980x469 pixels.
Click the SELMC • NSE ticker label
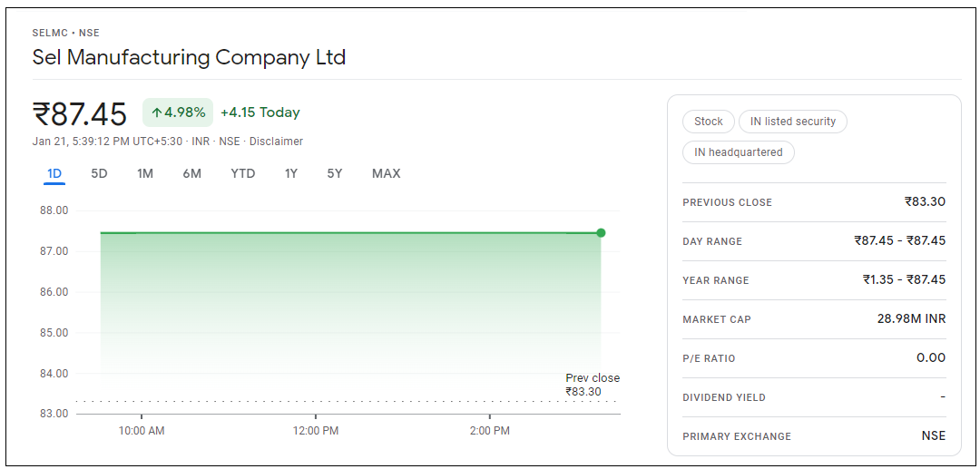pyautogui.click(x=65, y=33)
